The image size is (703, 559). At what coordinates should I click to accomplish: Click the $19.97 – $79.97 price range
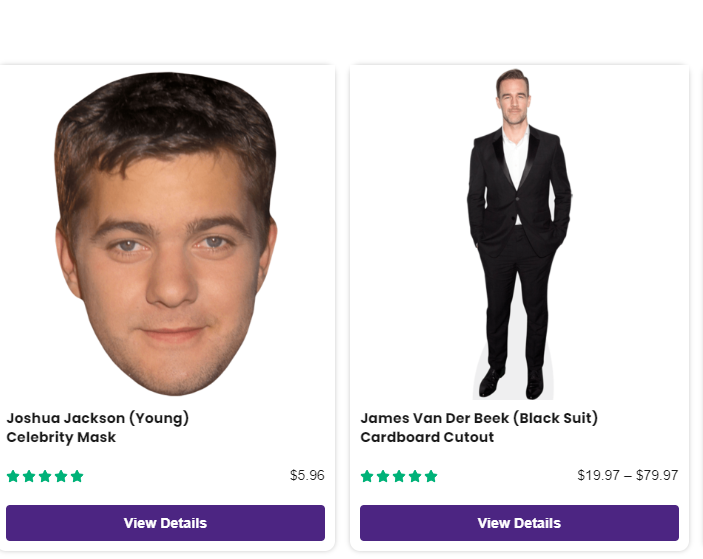(628, 475)
